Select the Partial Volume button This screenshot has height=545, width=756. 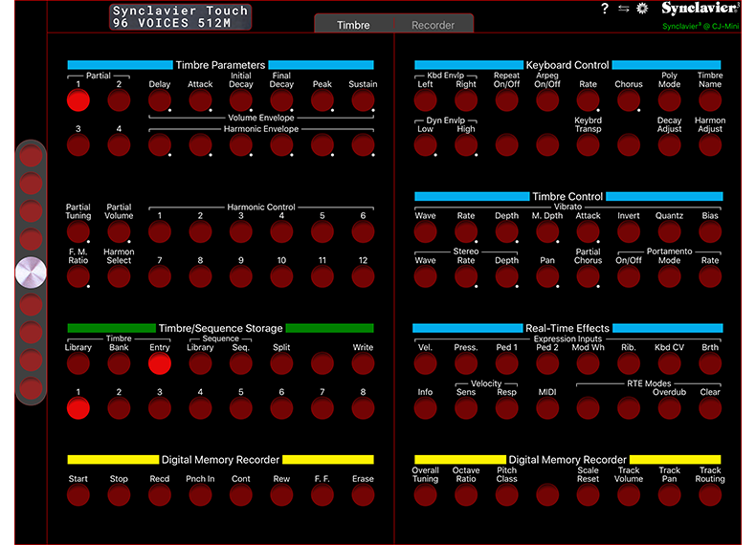(119, 232)
